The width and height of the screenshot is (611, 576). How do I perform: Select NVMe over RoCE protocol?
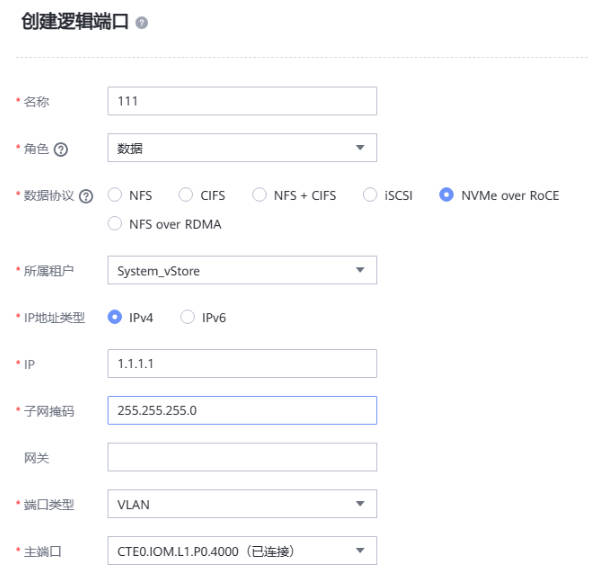pos(446,195)
